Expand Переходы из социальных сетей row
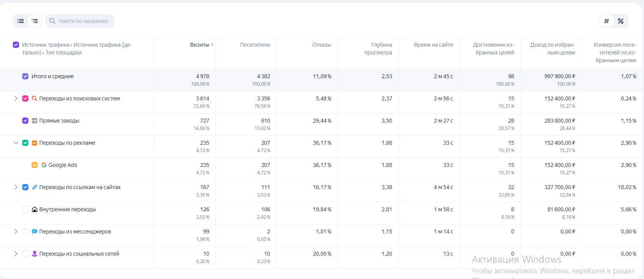 (x=16, y=254)
